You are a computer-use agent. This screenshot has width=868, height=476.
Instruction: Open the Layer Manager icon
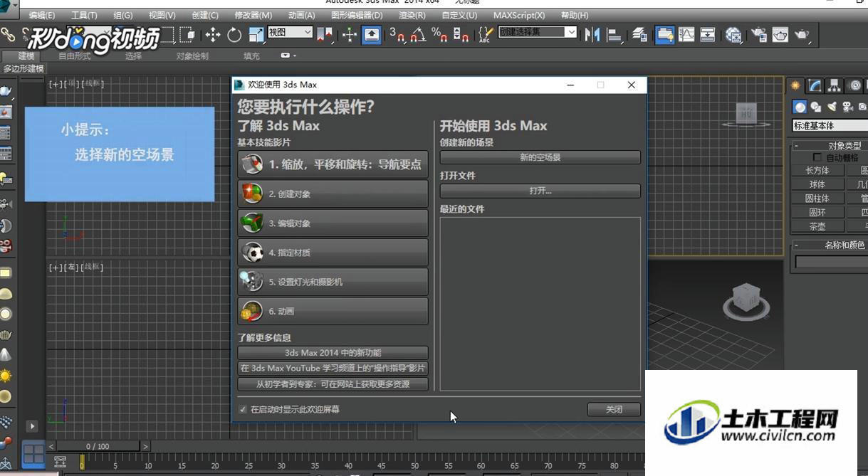coord(639,34)
